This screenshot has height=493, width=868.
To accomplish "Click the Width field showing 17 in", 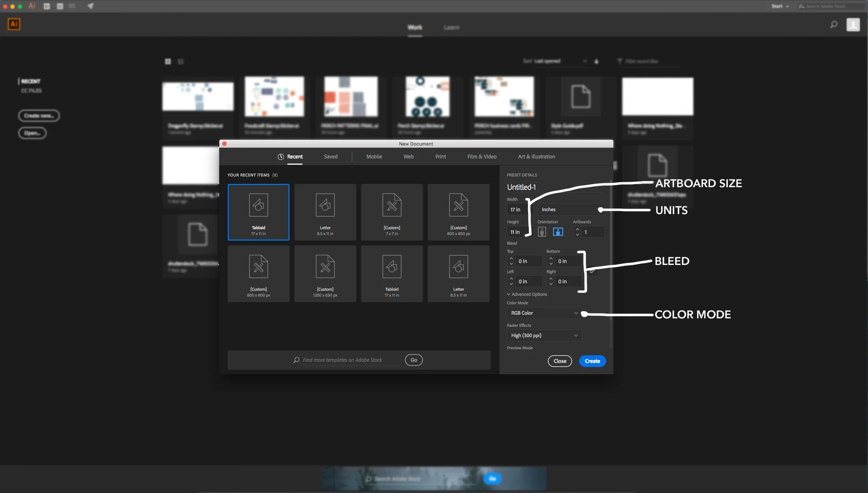I will pyautogui.click(x=519, y=210).
